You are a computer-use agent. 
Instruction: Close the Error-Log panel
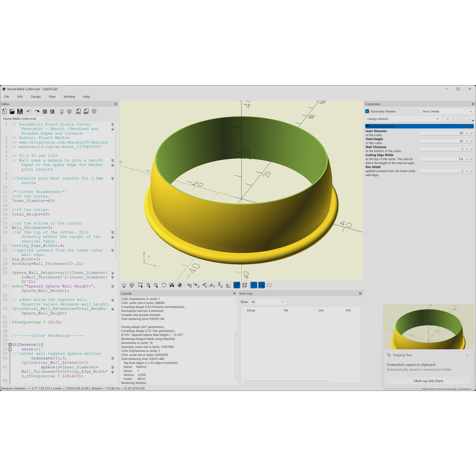click(x=360, y=293)
